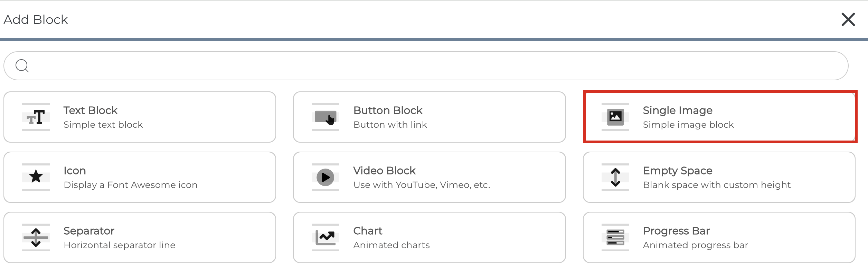The width and height of the screenshot is (868, 270).
Task: Pick the Empty Space block title
Action: pos(677,171)
